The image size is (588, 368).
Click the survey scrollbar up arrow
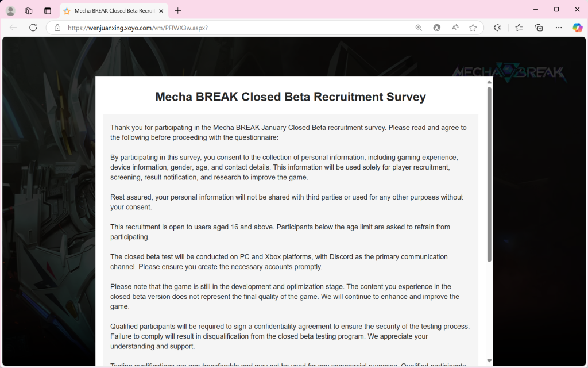(x=489, y=82)
